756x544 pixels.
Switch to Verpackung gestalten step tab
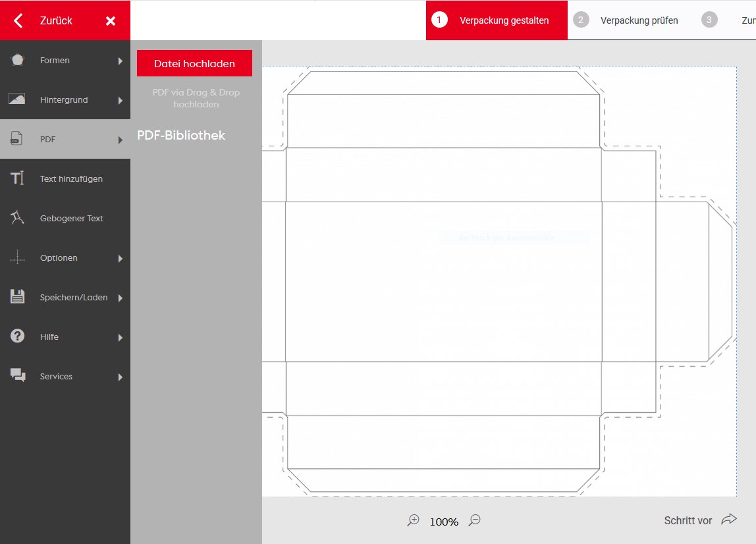(x=497, y=20)
